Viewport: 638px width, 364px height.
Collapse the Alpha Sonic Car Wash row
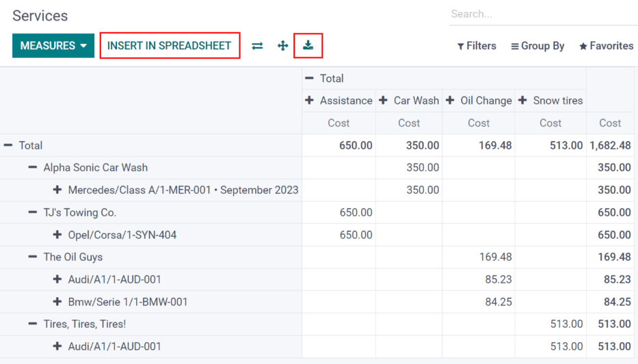(x=89, y=167)
